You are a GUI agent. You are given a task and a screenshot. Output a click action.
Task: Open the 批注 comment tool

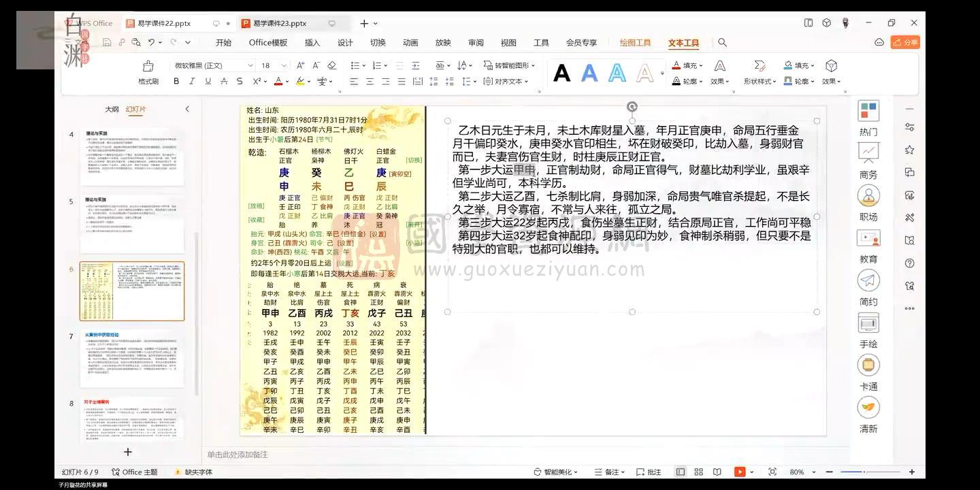click(649, 472)
